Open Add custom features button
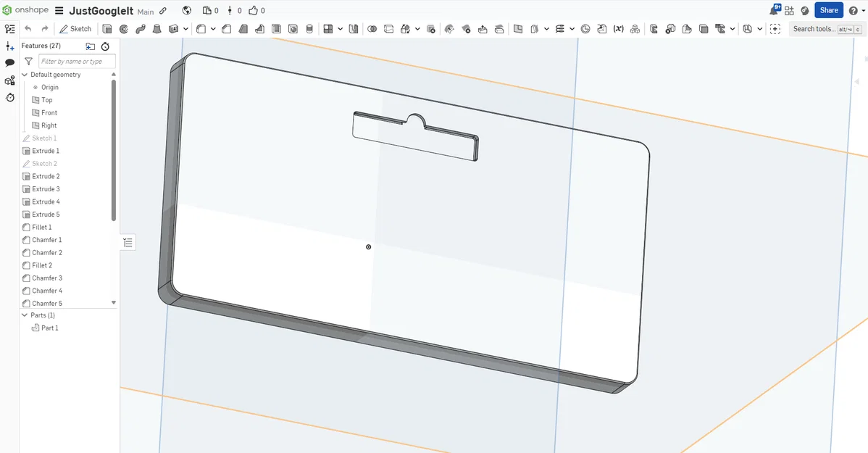868x453 pixels. (x=775, y=29)
